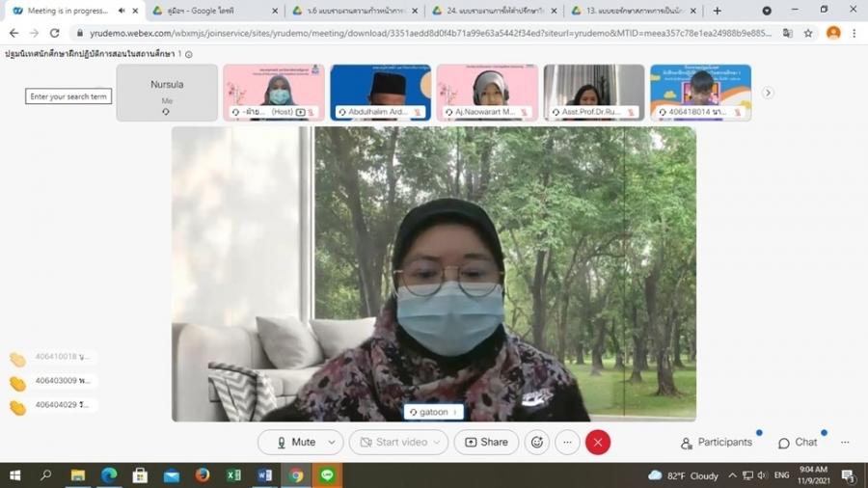Click the red leave meeting button
The width and height of the screenshot is (868, 488).
(598, 442)
